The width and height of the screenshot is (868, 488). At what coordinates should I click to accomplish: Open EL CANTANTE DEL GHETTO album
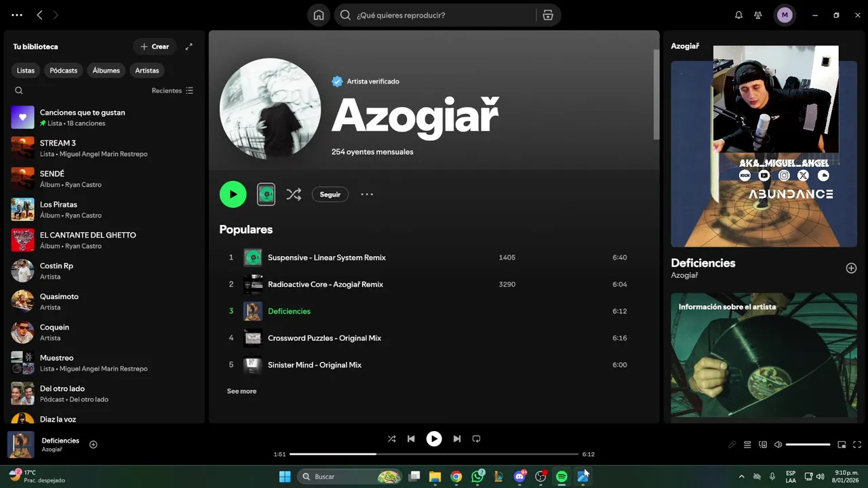tap(104, 240)
